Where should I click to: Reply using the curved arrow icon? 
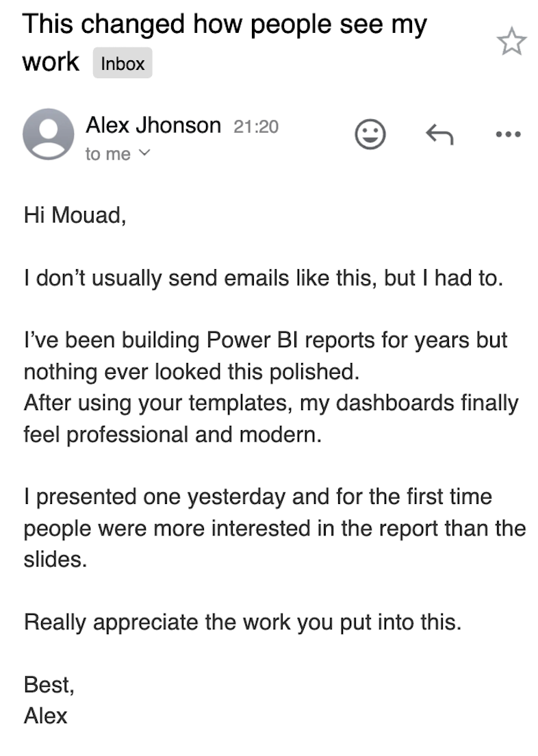[439, 134]
